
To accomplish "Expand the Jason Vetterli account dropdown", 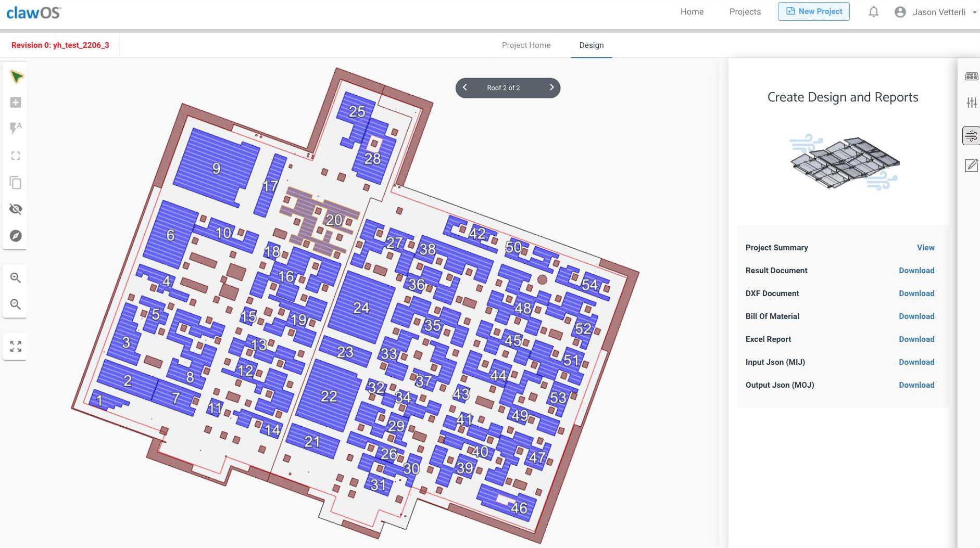I will 974,12.
